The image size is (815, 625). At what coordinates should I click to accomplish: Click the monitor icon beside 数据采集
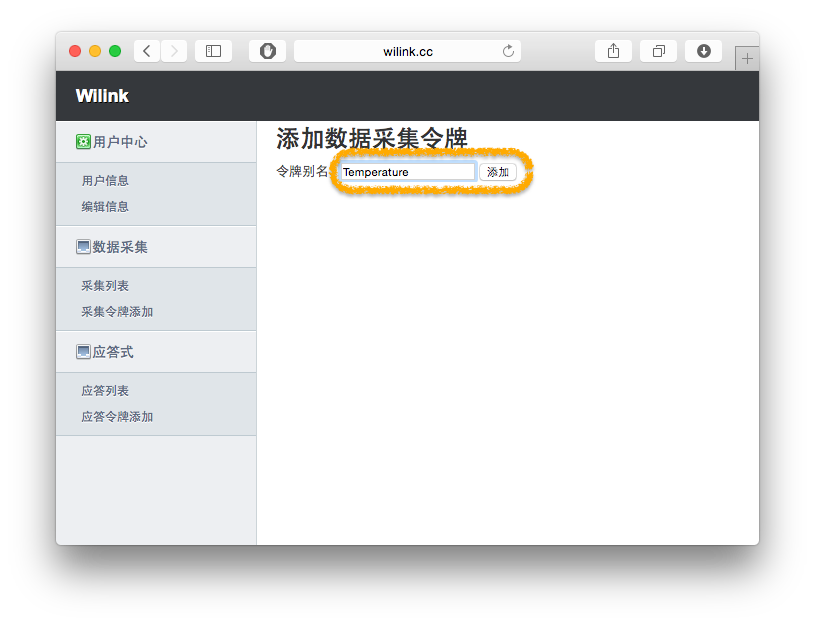[x=83, y=246]
